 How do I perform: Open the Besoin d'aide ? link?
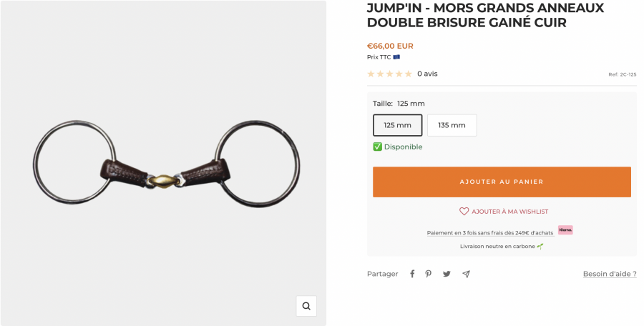coord(610,274)
